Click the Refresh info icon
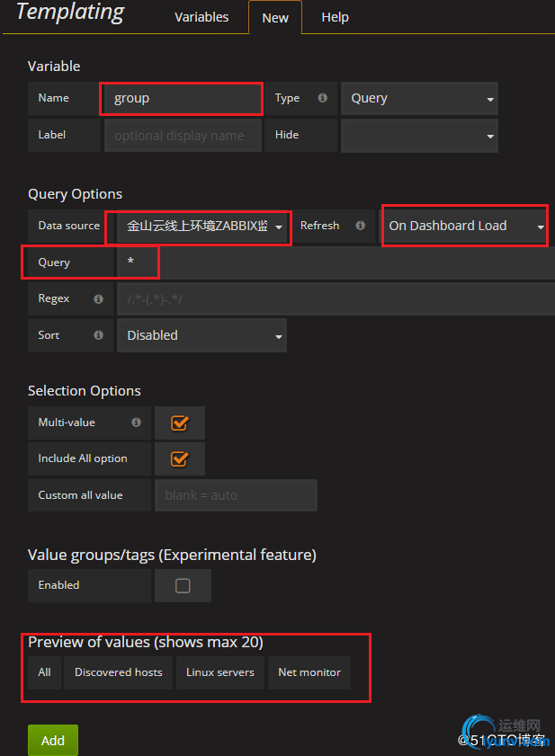This screenshot has width=555, height=756. 360,226
